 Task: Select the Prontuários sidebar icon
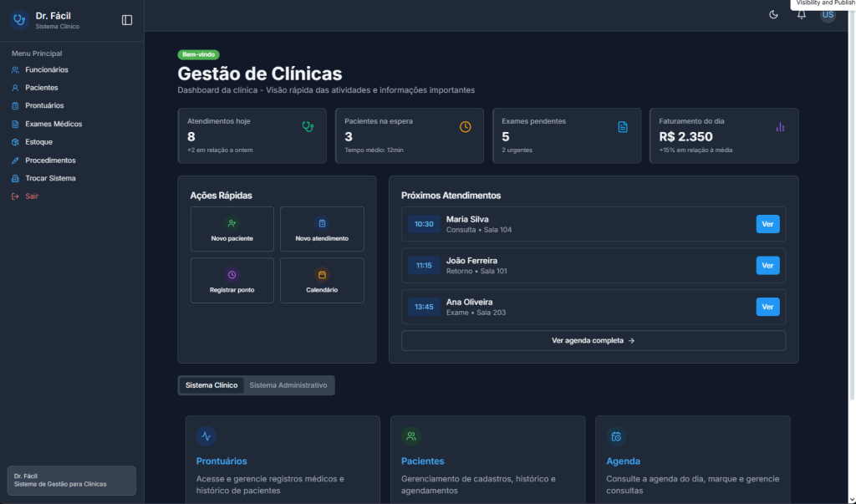(15, 106)
